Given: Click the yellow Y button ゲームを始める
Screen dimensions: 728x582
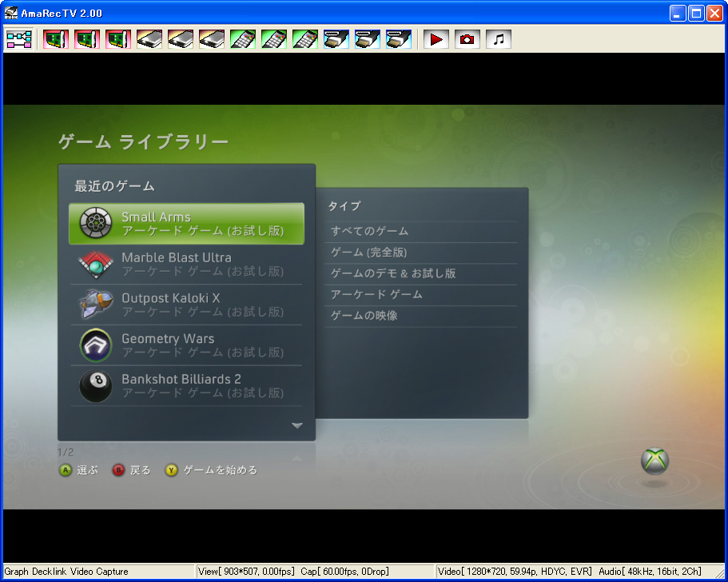Looking at the screenshot, I should [171, 471].
